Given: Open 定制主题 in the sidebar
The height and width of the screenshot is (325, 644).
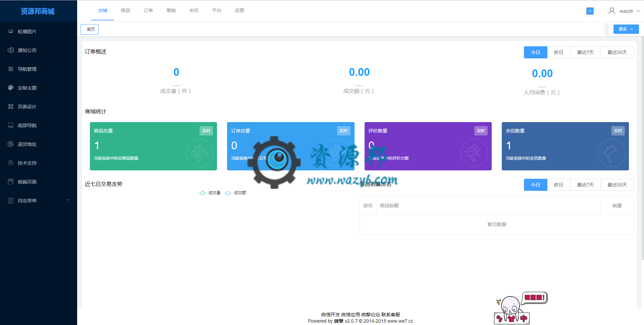Looking at the screenshot, I should [x=39, y=88].
